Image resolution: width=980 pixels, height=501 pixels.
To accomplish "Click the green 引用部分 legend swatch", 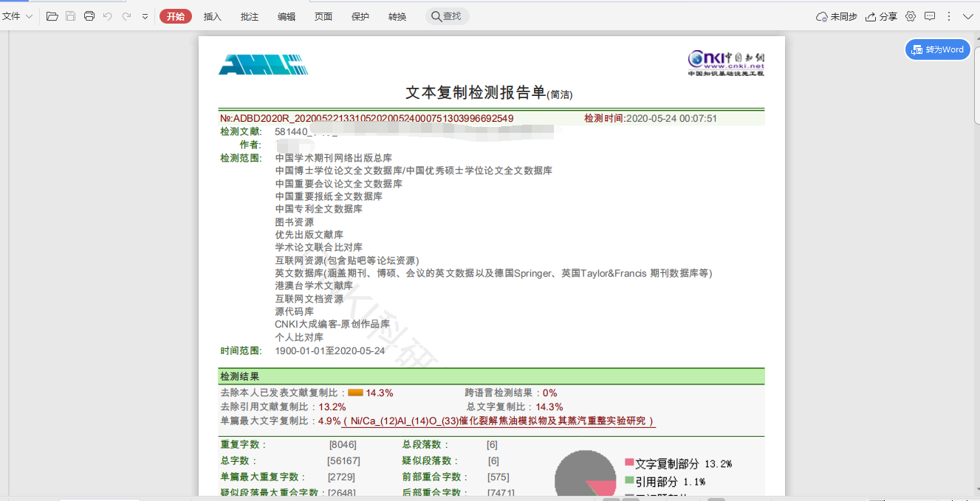I will [629, 481].
